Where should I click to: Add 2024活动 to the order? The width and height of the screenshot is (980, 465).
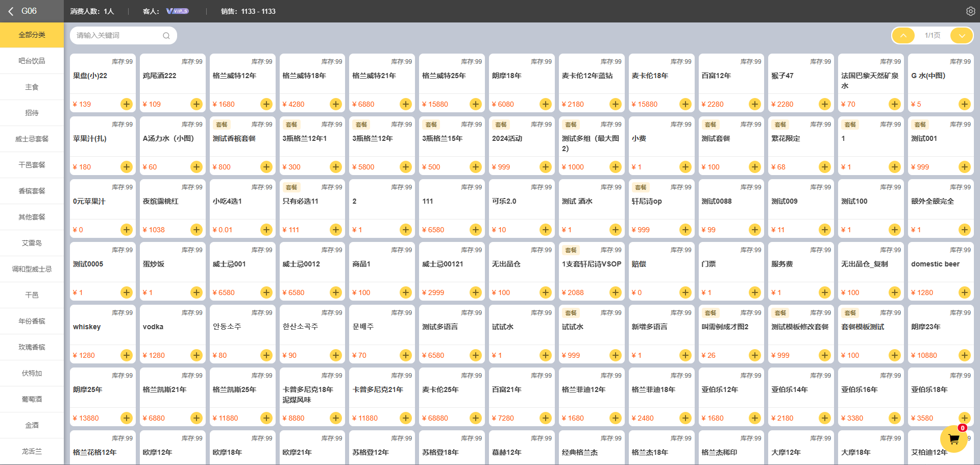(546, 167)
